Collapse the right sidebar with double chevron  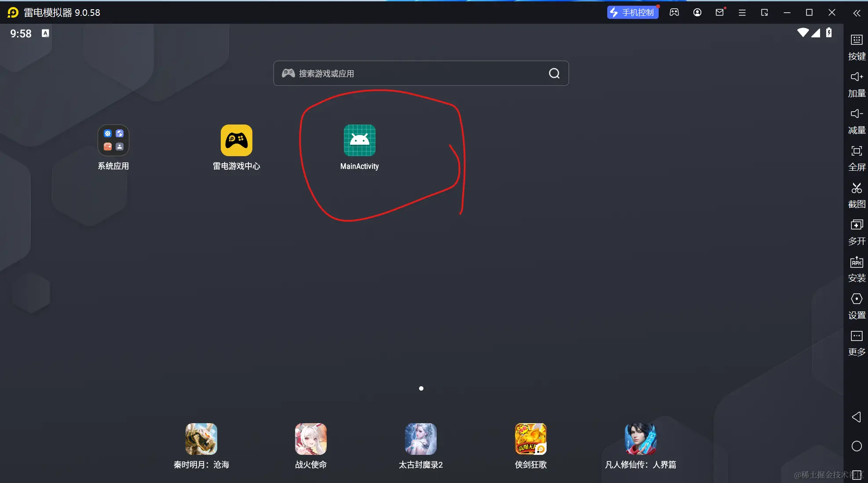pyautogui.click(x=857, y=13)
